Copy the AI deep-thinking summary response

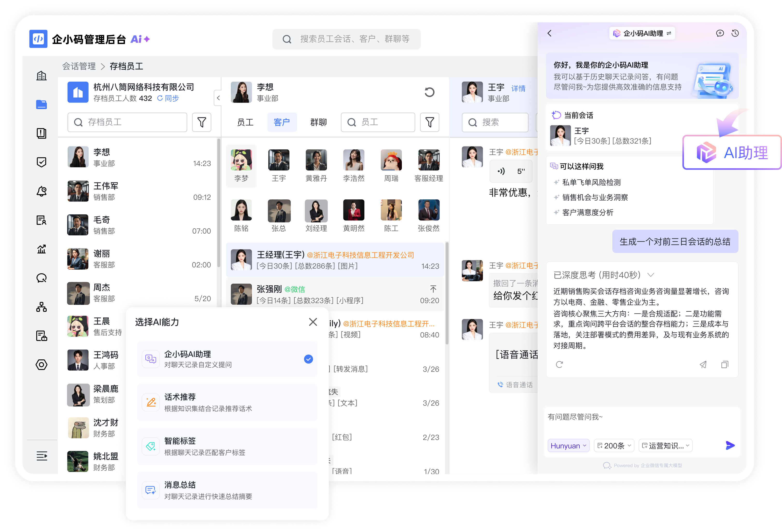pos(725,364)
